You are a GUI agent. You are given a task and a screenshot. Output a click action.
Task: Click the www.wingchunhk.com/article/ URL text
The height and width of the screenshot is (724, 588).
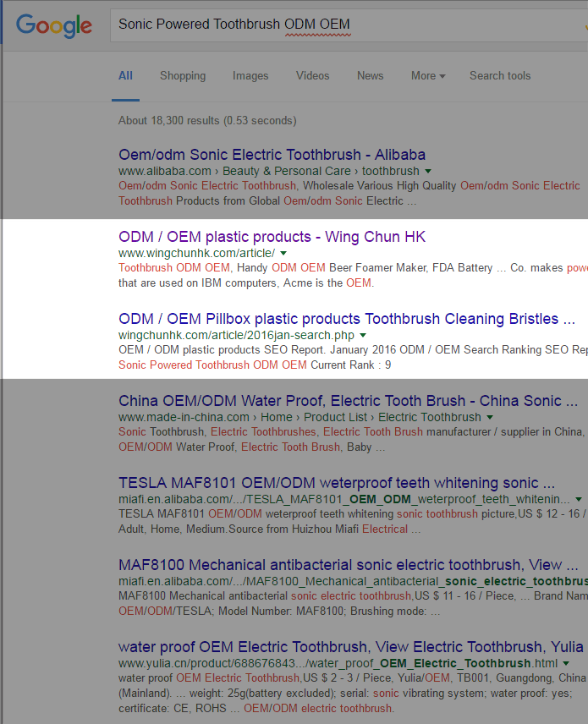(x=197, y=254)
